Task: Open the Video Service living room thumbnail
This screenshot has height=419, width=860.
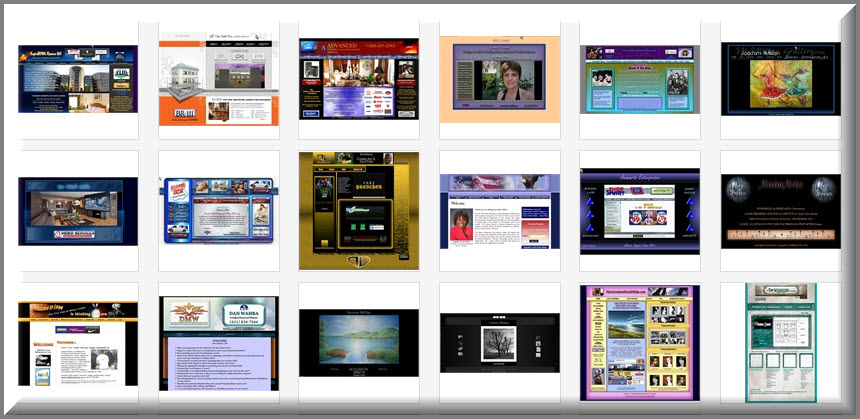Action: click(78, 211)
